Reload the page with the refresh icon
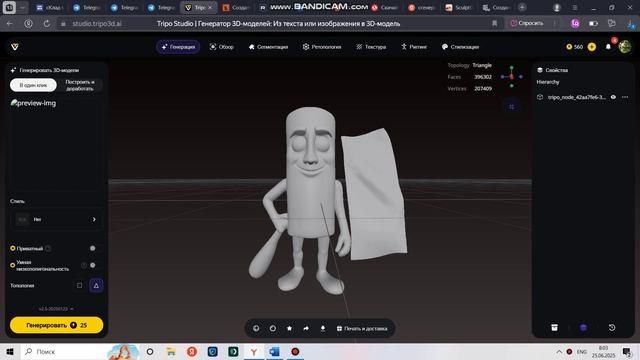This screenshot has height=360, width=640. (47, 24)
